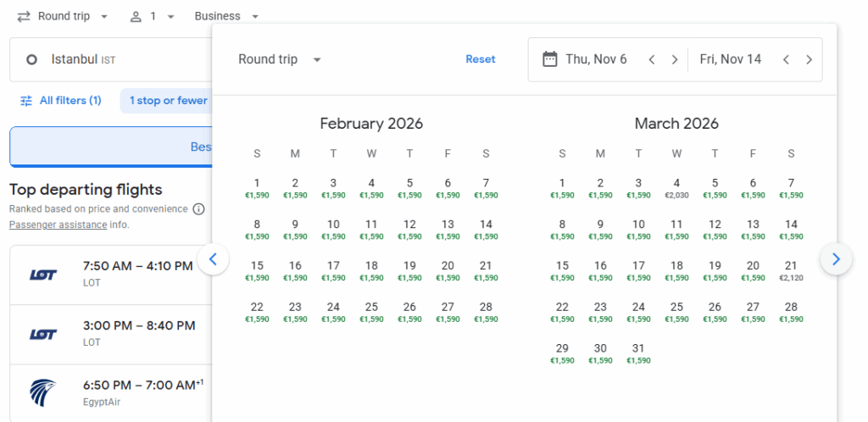Expand the Business cabin class dropdown

pos(226,16)
